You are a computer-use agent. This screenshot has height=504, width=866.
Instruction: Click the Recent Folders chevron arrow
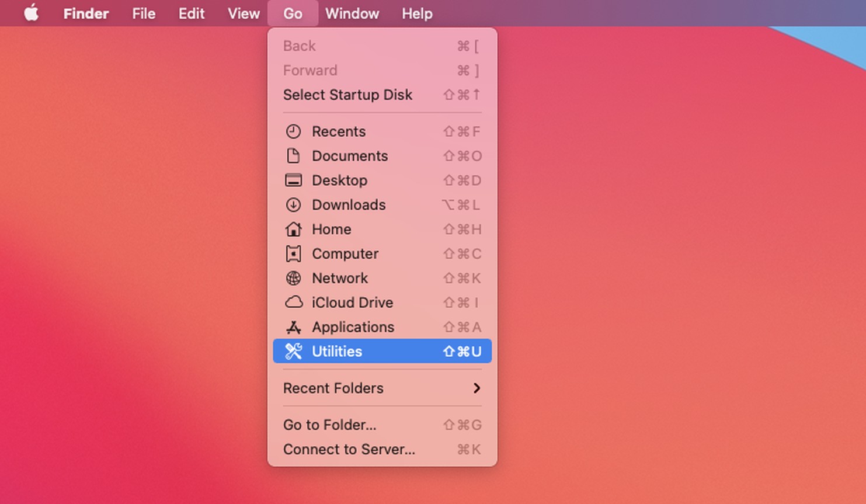pyautogui.click(x=477, y=388)
